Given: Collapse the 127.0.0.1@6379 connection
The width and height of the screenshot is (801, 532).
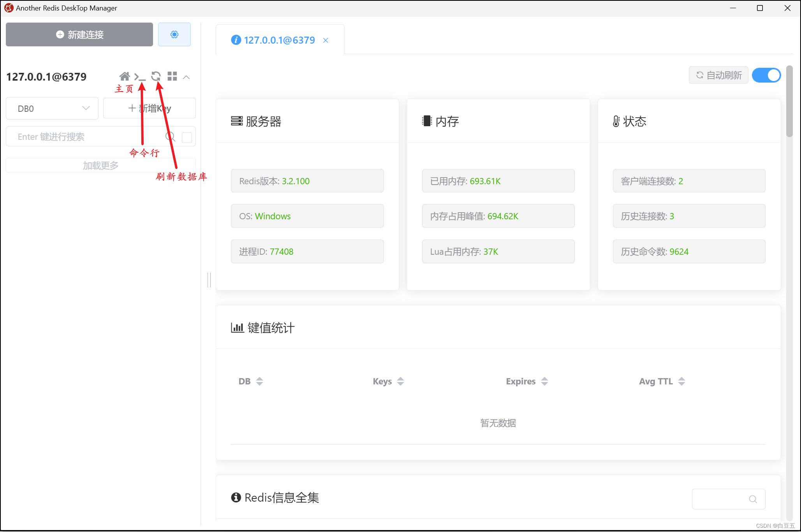Looking at the screenshot, I should click(x=187, y=77).
